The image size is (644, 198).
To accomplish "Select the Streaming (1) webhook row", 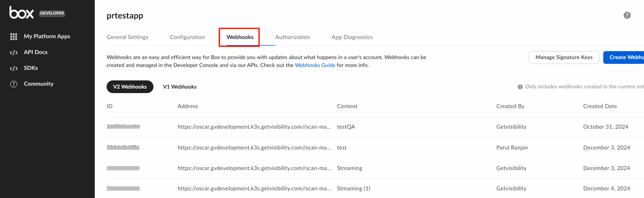I will click(354, 188).
